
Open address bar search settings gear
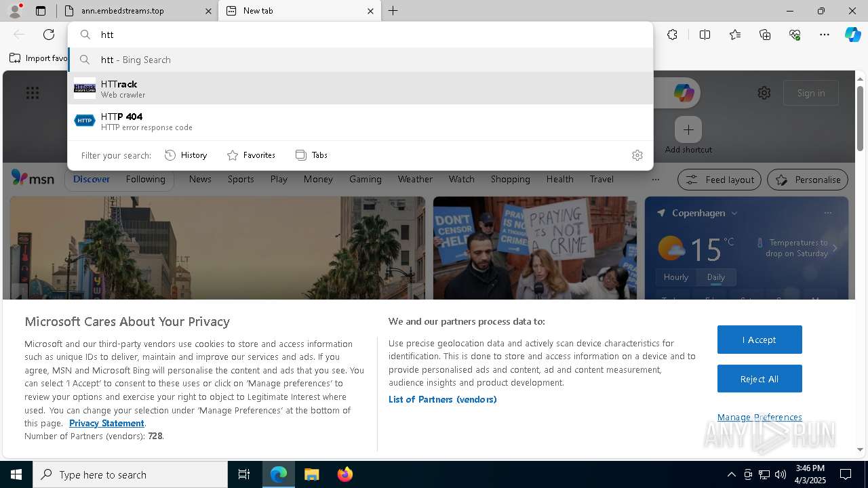click(x=637, y=155)
